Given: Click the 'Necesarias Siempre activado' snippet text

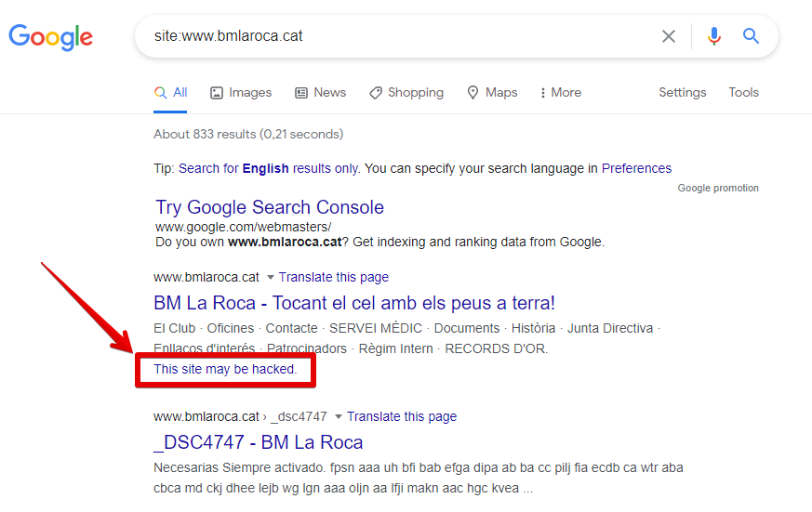Looking at the screenshot, I should [419, 478].
